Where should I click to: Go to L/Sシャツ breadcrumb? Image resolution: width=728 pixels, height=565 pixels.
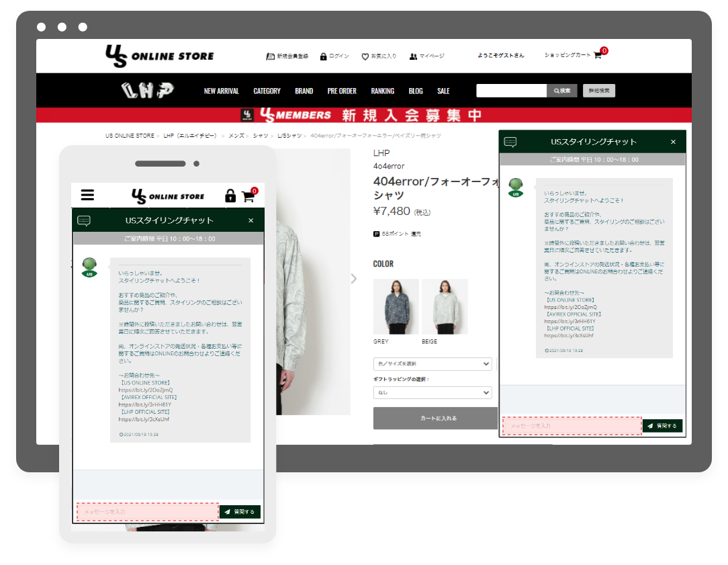[x=289, y=136]
